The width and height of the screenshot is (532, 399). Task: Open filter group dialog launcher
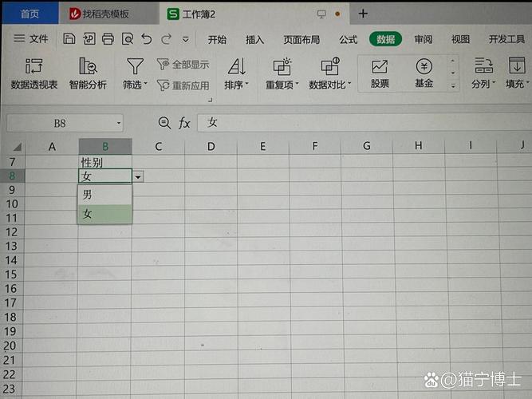click(x=211, y=100)
